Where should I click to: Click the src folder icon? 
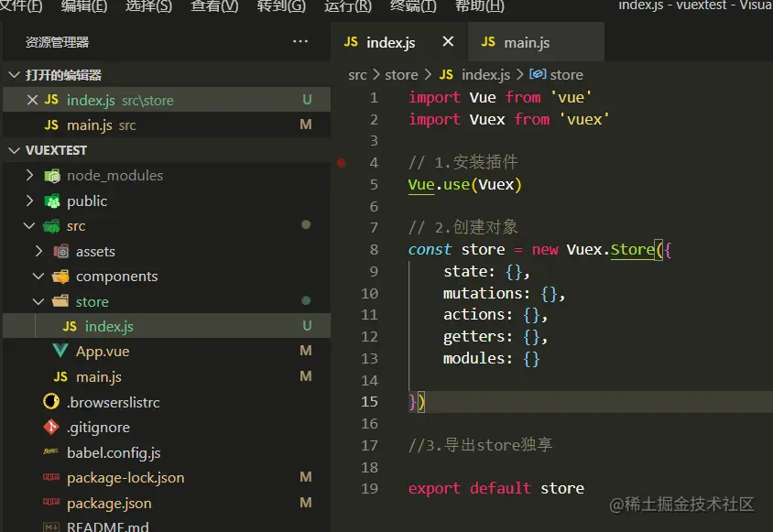[51, 226]
